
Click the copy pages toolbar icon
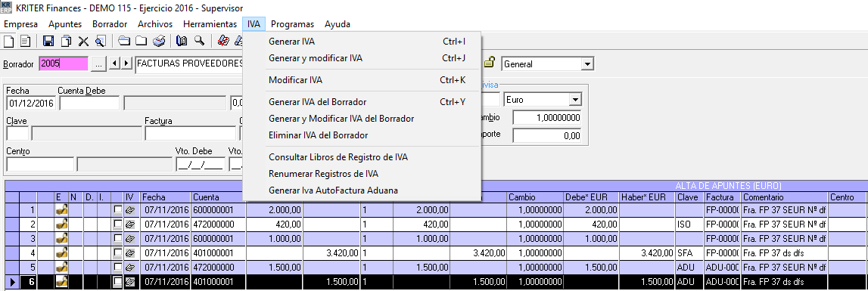click(x=67, y=41)
